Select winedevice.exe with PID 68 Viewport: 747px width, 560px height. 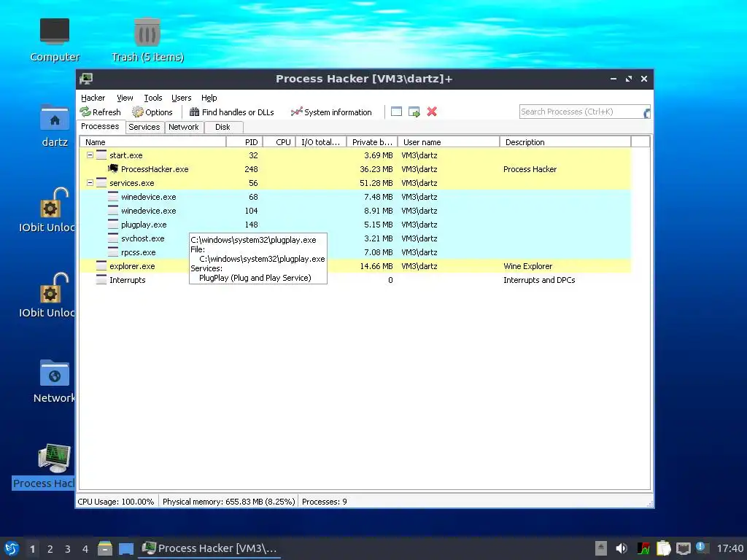pyautogui.click(x=355, y=197)
